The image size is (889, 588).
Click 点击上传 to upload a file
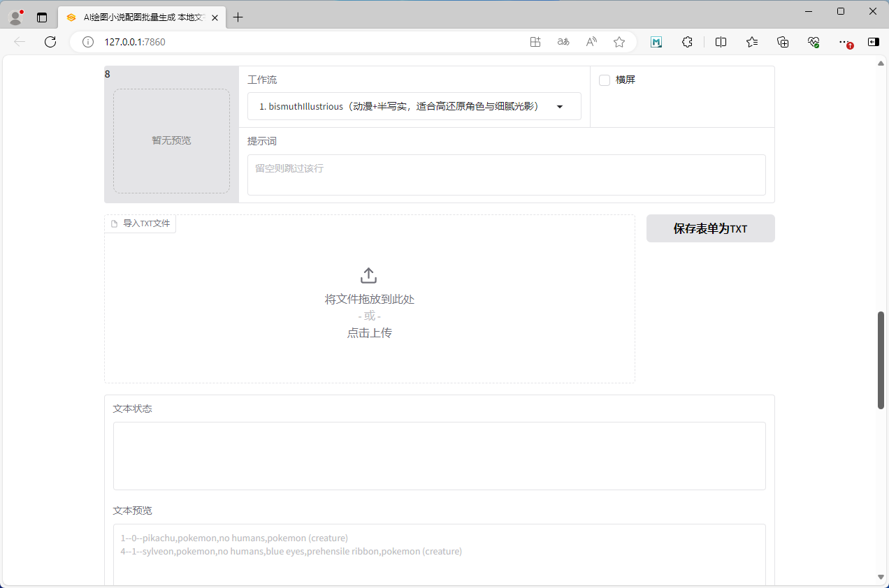(369, 333)
